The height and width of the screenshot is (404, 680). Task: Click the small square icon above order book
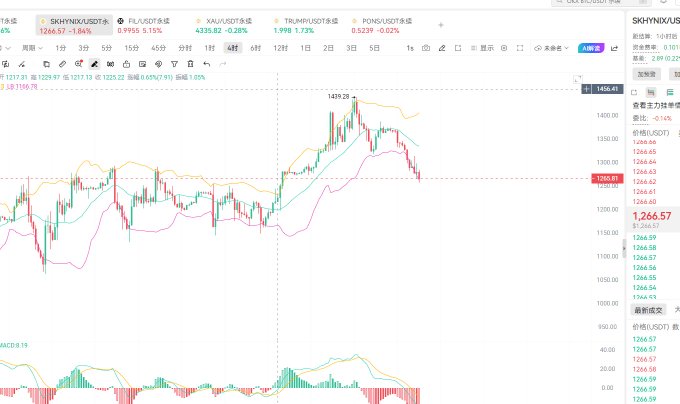coord(634,92)
